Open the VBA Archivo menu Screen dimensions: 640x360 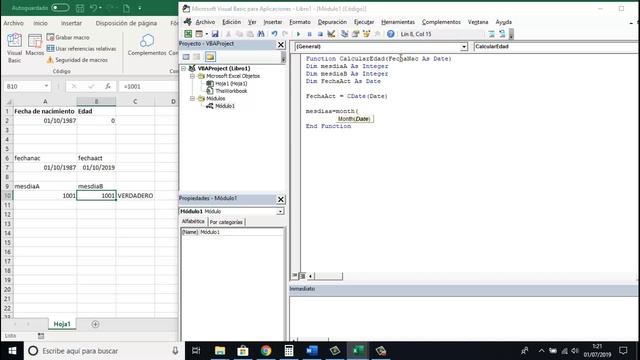[205, 22]
